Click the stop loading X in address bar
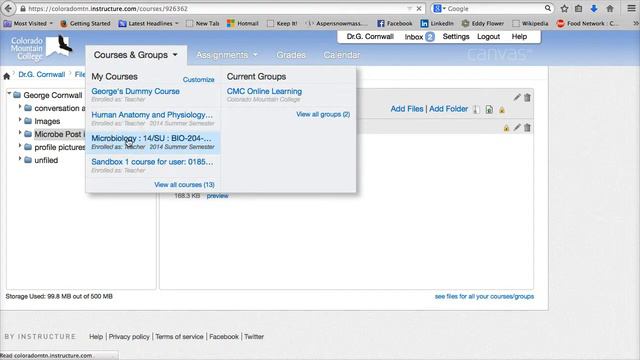640x360 pixels. [419, 8]
